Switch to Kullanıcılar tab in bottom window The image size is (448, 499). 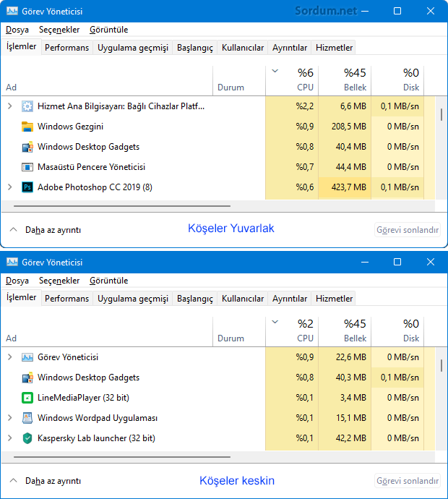243,299
